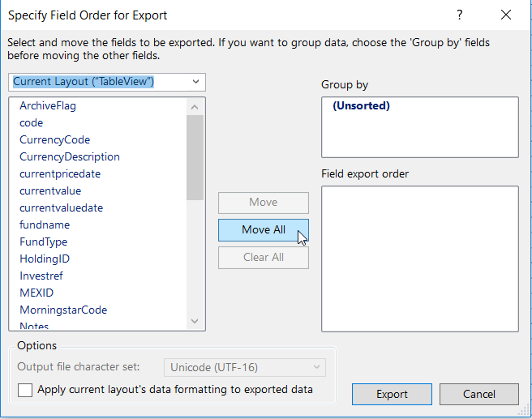Select the MEXID field
Screen dimensions: 532x419
[x=36, y=293]
